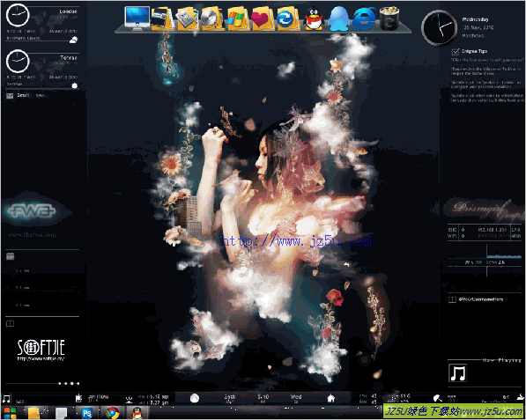Image resolution: width=526 pixels, height=420 pixels.
Task: Click the Wednesday date text
Action: [475, 19]
